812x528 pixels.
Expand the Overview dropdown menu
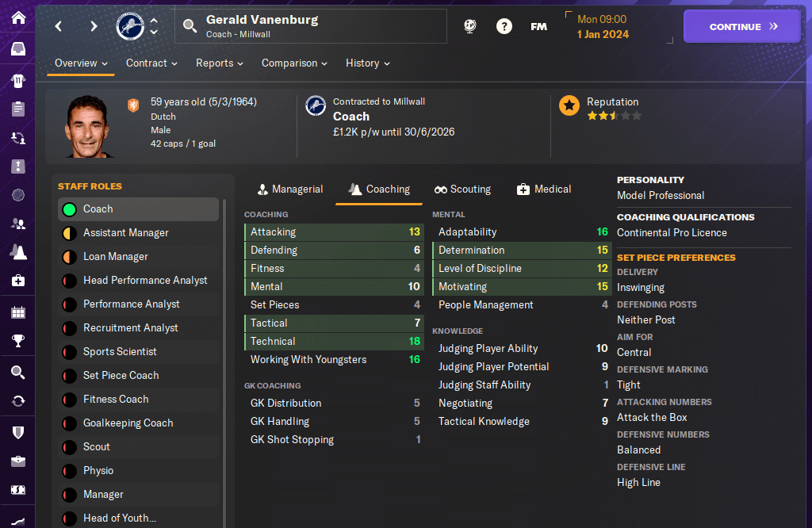[x=81, y=63]
